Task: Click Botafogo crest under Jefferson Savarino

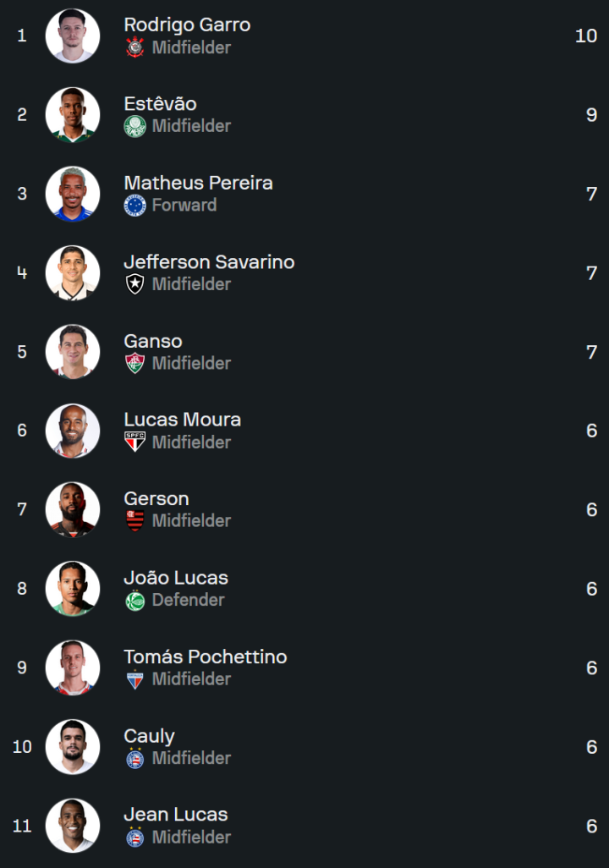Action: pos(134,284)
